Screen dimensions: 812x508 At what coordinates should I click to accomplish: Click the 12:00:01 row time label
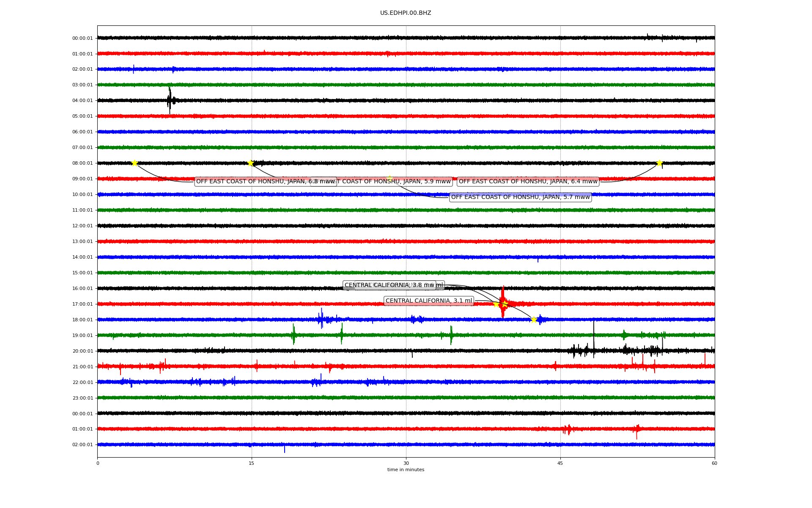click(x=82, y=226)
